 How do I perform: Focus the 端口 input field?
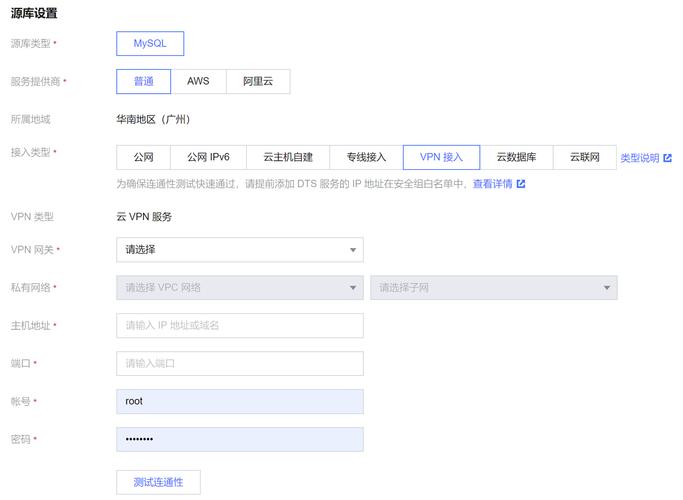(240, 364)
